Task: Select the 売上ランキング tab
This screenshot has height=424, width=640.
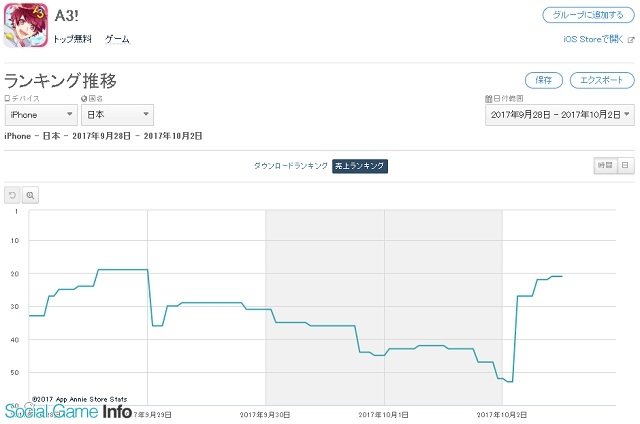Action: click(x=360, y=166)
